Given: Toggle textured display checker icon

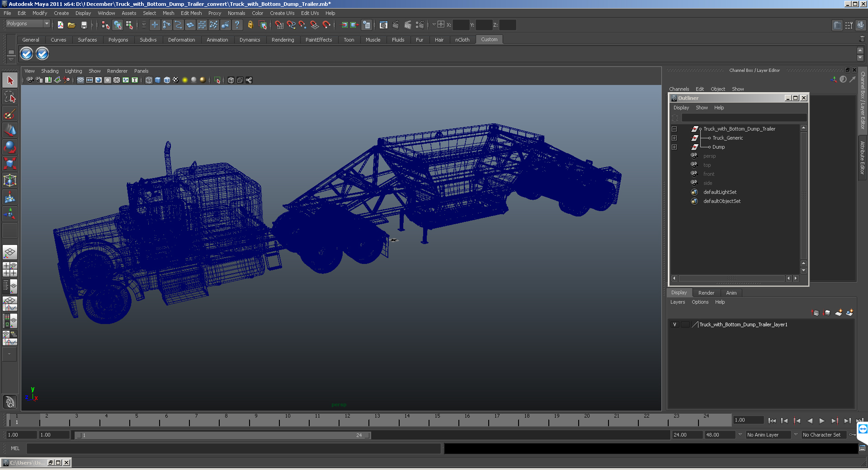Looking at the screenshot, I should pyautogui.click(x=176, y=80).
